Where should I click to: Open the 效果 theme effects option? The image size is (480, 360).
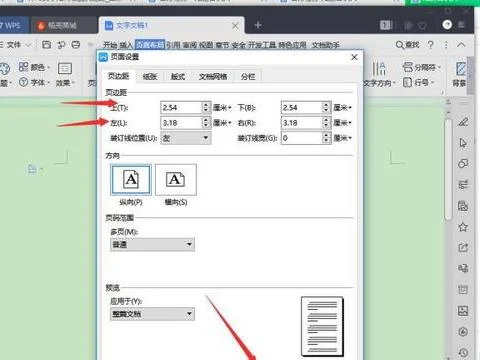click(x=65, y=75)
